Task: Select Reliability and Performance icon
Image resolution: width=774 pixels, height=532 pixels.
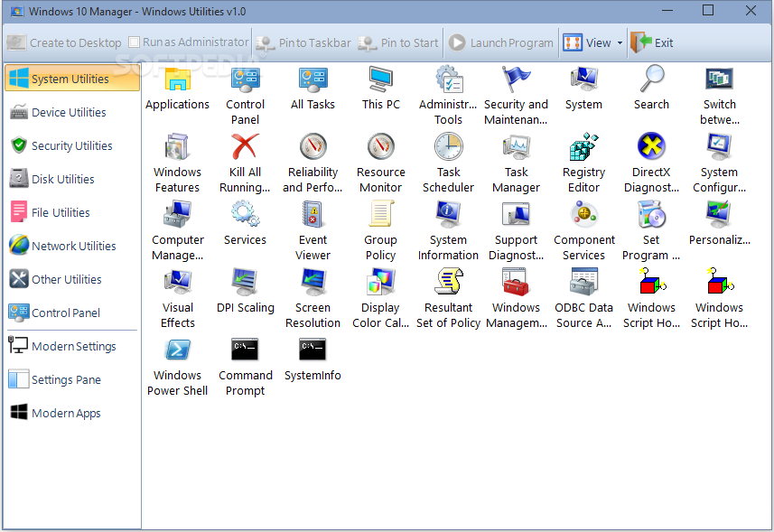Action: [x=312, y=146]
